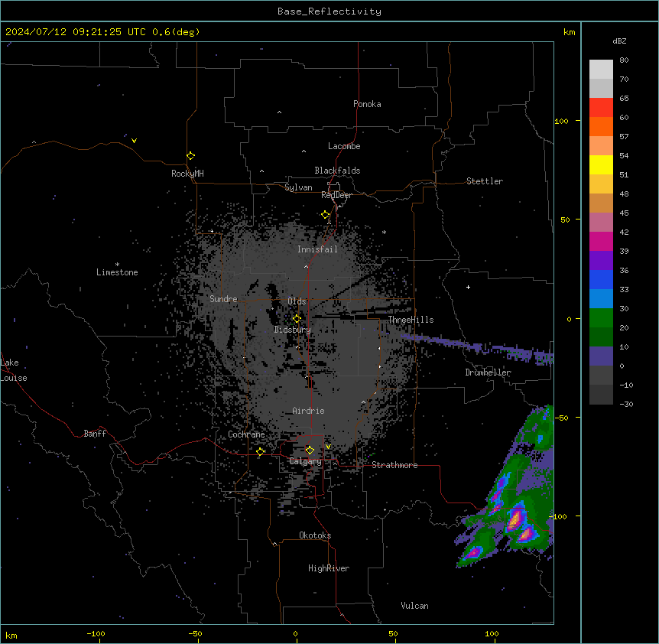Click the -30 value on the dBZ legend
The height and width of the screenshot is (644, 659).
626,404
